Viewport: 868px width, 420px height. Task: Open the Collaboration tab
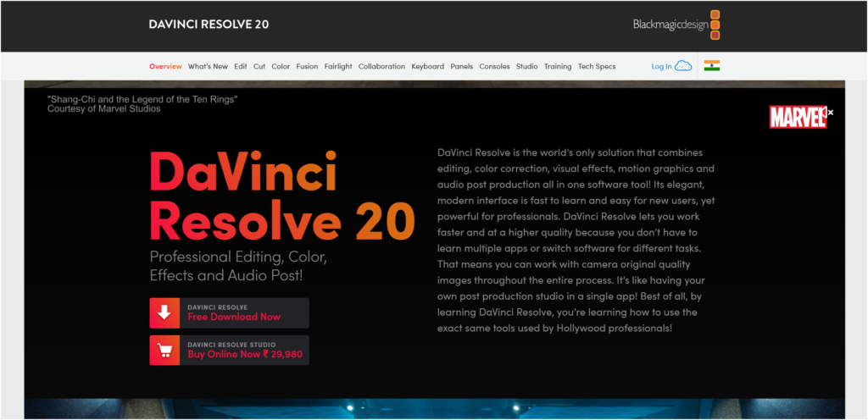(x=381, y=66)
